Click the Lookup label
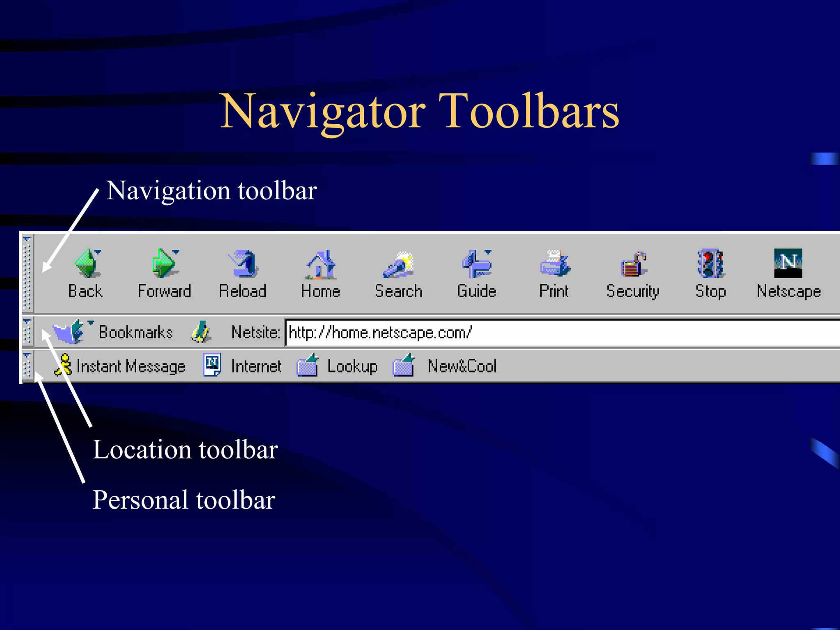The width and height of the screenshot is (840, 630). pyautogui.click(x=352, y=366)
